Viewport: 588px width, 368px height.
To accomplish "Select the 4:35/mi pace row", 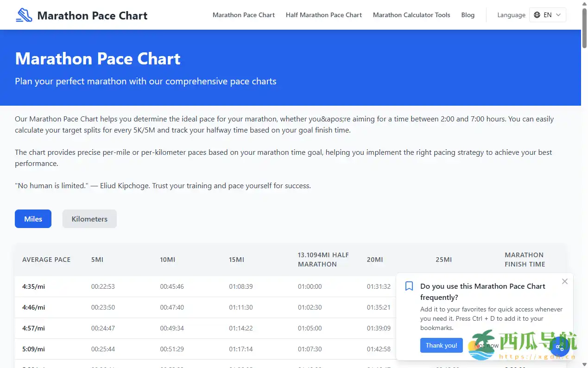I will 33,286.
